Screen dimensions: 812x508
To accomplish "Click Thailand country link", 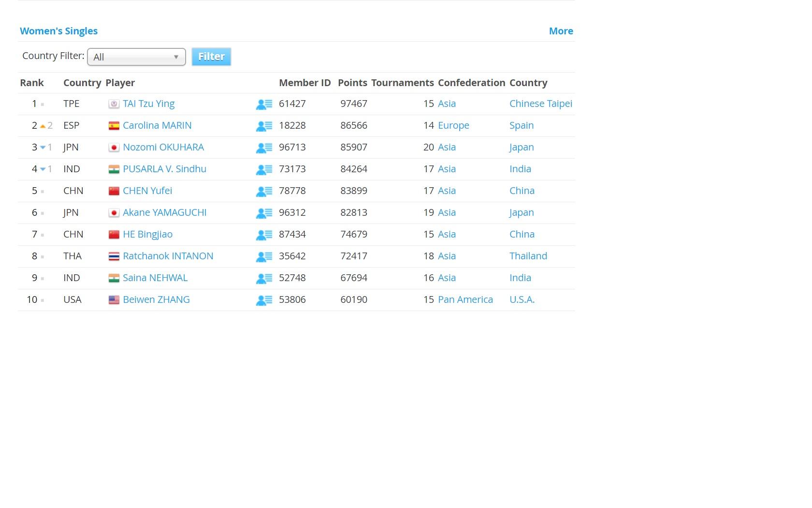I will point(528,256).
